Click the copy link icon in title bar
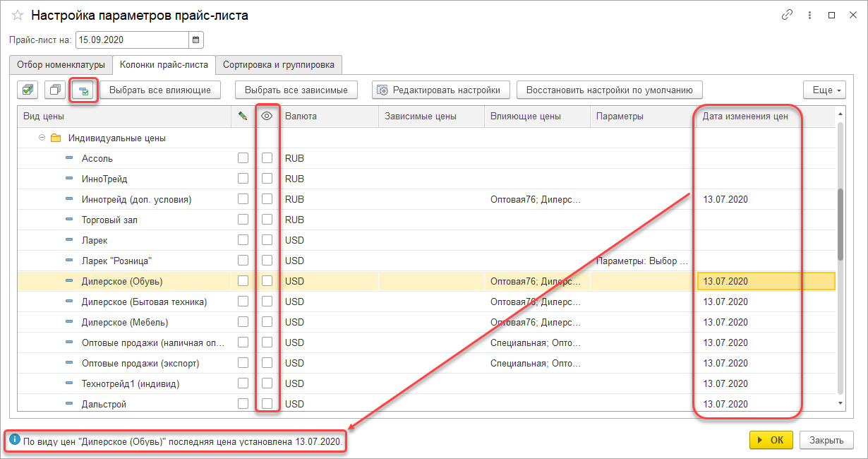This screenshot has height=459, width=868. (787, 15)
